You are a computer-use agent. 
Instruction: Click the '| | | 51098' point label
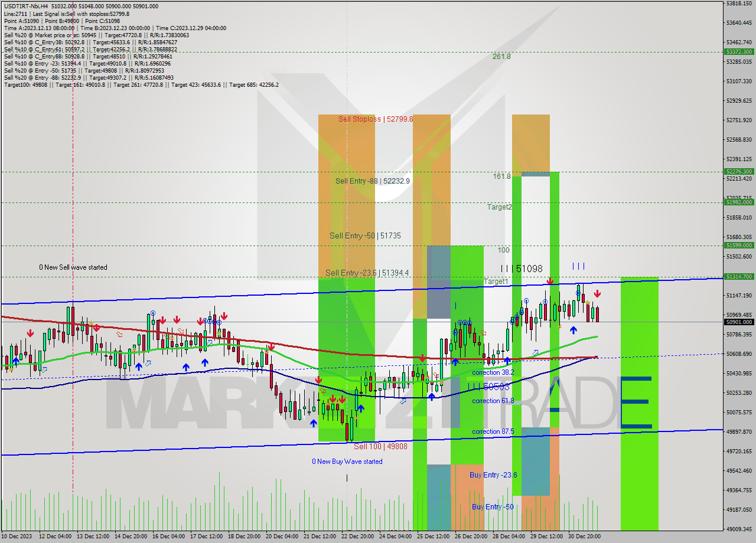click(522, 269)
